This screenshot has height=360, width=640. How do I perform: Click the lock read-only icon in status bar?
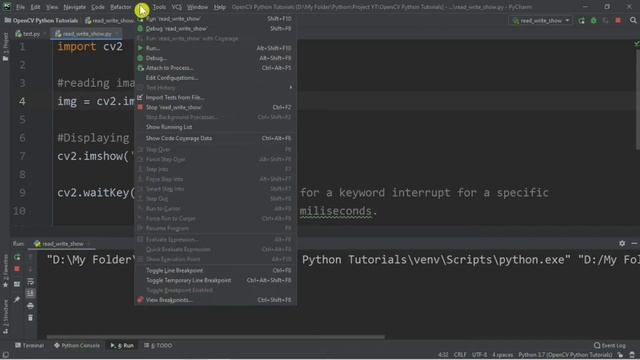[x=620, y=355]
